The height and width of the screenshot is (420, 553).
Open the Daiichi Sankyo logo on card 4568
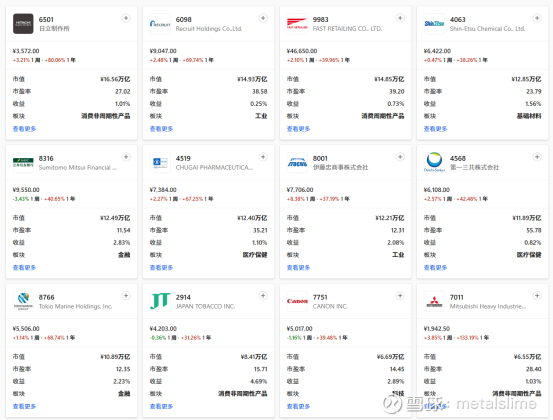434,163
